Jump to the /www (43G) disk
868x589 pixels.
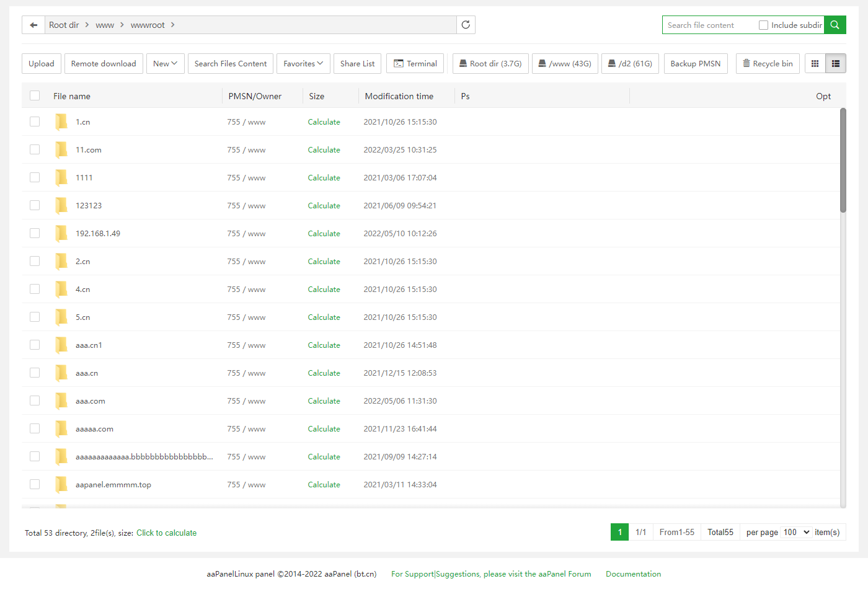point(564,64)
